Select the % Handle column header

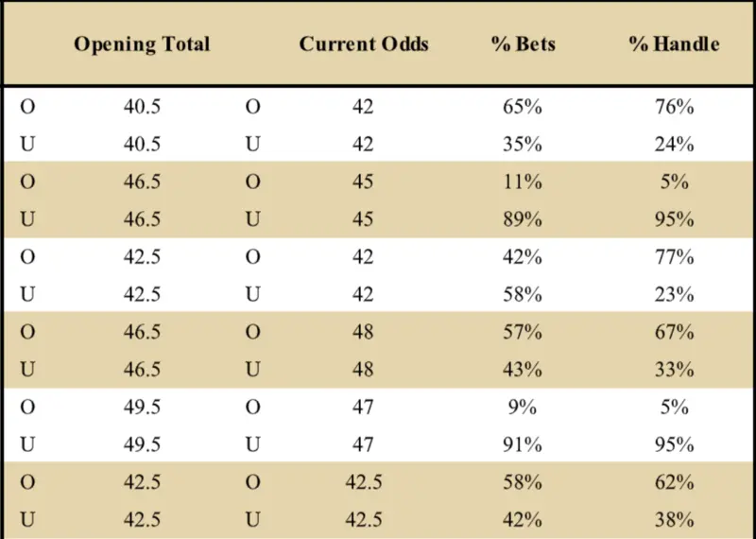675,44
